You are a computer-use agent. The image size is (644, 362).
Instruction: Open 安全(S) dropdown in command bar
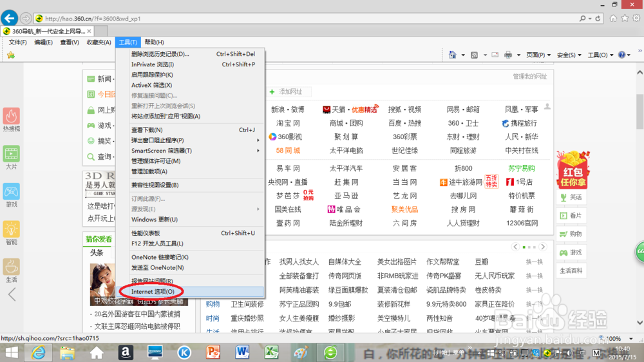pos(569,55)
